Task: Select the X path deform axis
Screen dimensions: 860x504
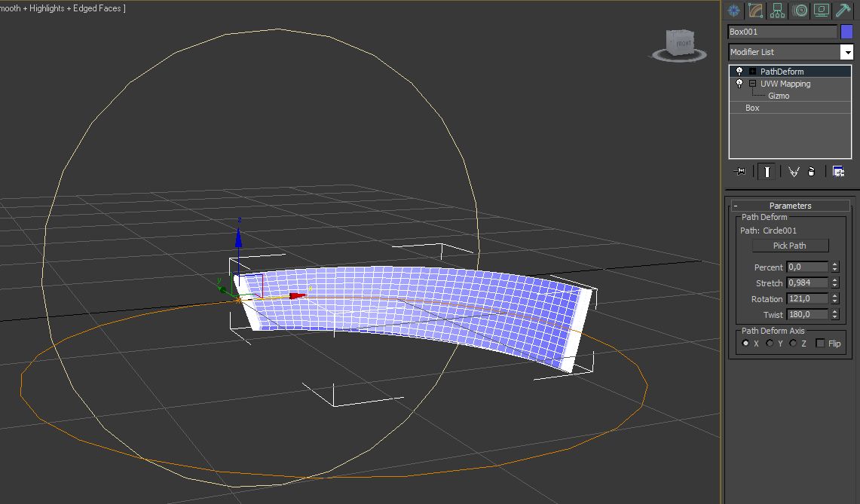Action: [745, 344]
